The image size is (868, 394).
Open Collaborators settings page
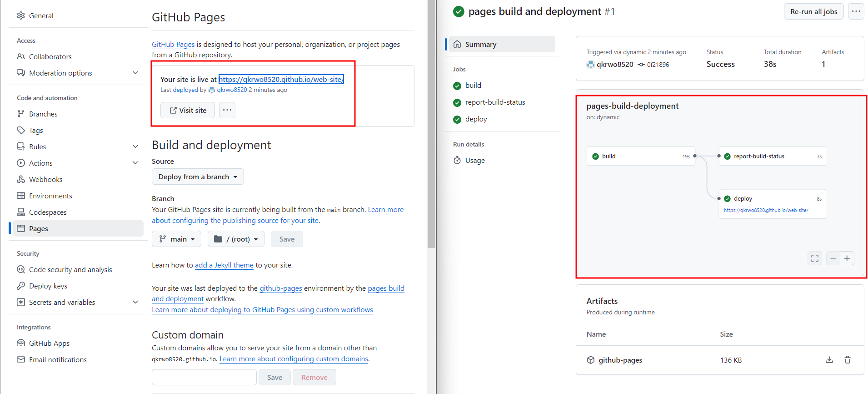click(50, 56)
